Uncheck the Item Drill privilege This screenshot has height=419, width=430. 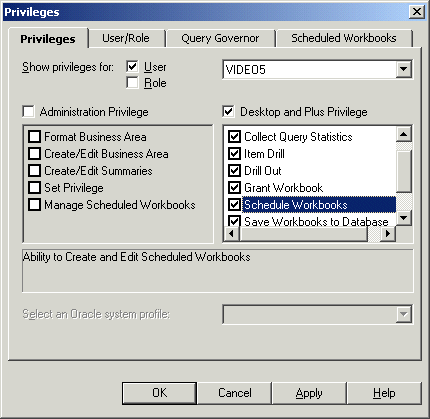point(234,154)
